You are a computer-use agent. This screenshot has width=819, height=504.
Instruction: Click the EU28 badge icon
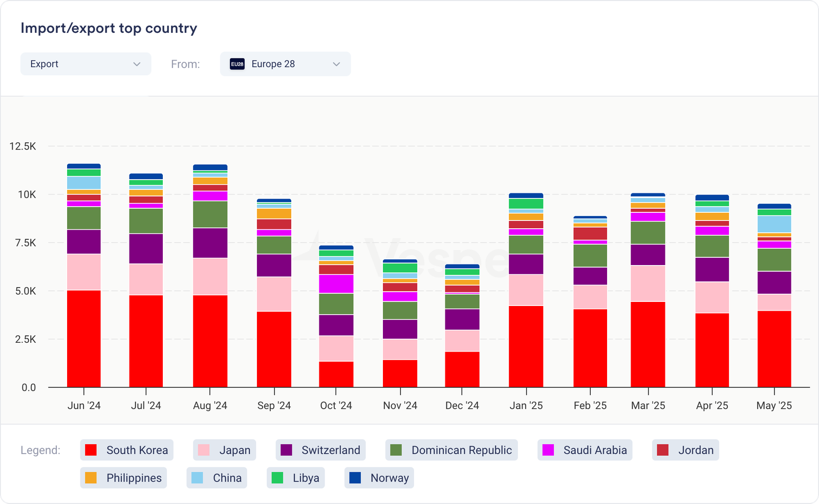(x=237, y=64)
